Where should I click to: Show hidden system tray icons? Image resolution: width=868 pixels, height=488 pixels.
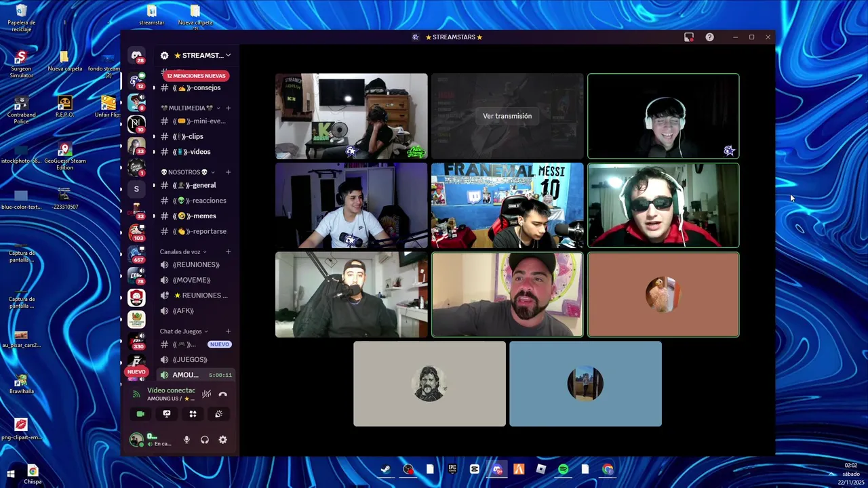[832, 474]
